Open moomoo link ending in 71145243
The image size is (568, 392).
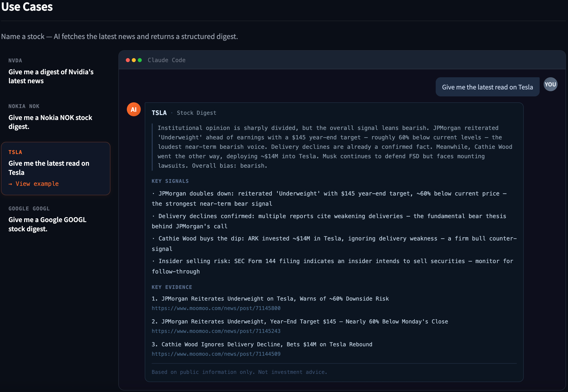coord(216,331)
